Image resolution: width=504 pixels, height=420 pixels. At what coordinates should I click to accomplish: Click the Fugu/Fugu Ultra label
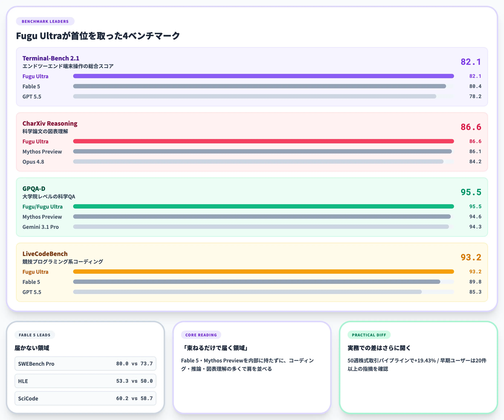pos(43,207)
